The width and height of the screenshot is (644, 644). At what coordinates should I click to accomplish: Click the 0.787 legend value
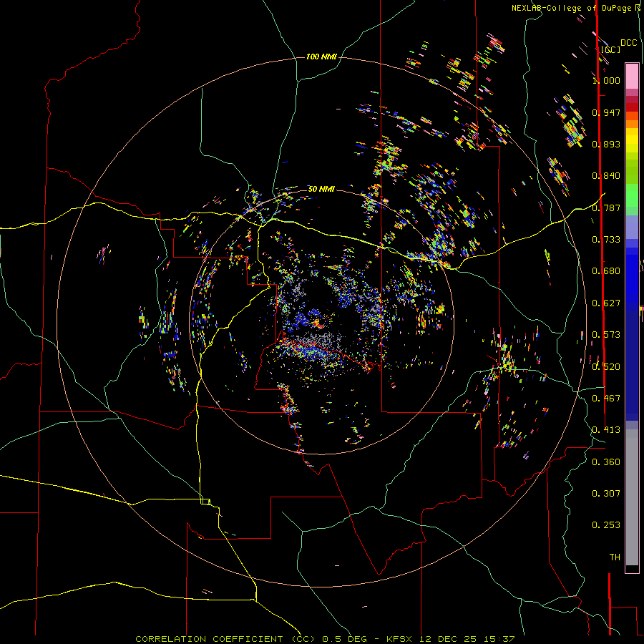point(606,208)
